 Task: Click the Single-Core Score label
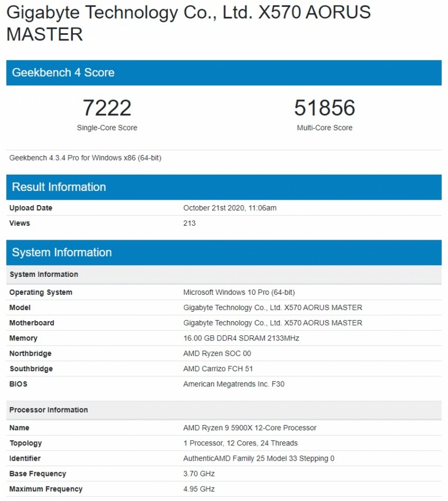[x=107, y=128]
